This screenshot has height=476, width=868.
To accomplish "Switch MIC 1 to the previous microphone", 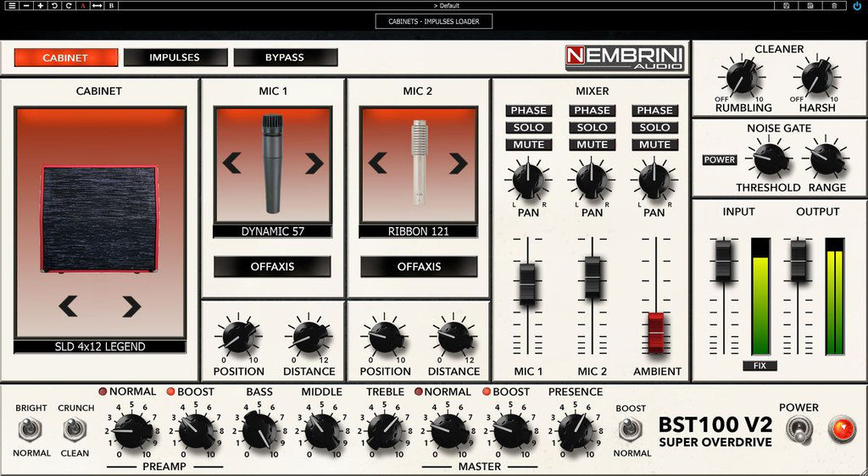I will pyautogui.click(x=231, y=163).
